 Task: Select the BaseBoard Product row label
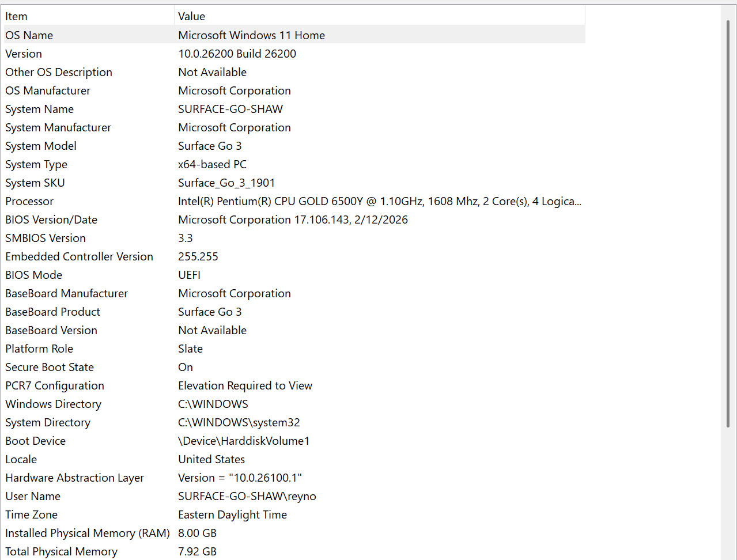tap(52, 312)
